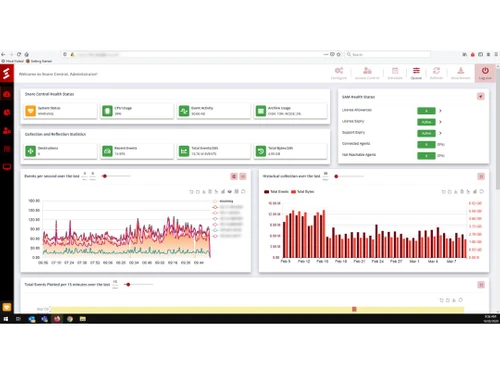Adjust the Total Events Plotted slider
Screen dimensions: 500x375
[128, 284]
